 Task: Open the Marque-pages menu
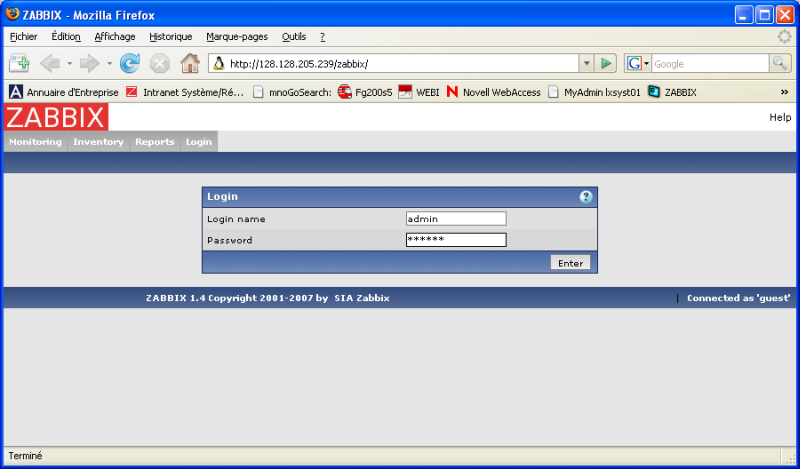point(237,37)
